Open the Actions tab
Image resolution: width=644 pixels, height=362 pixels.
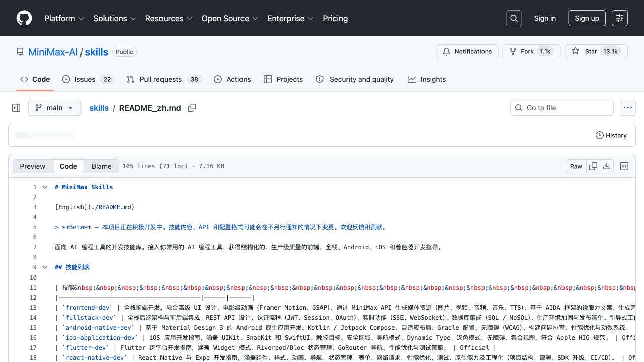(x=232, y=79)
